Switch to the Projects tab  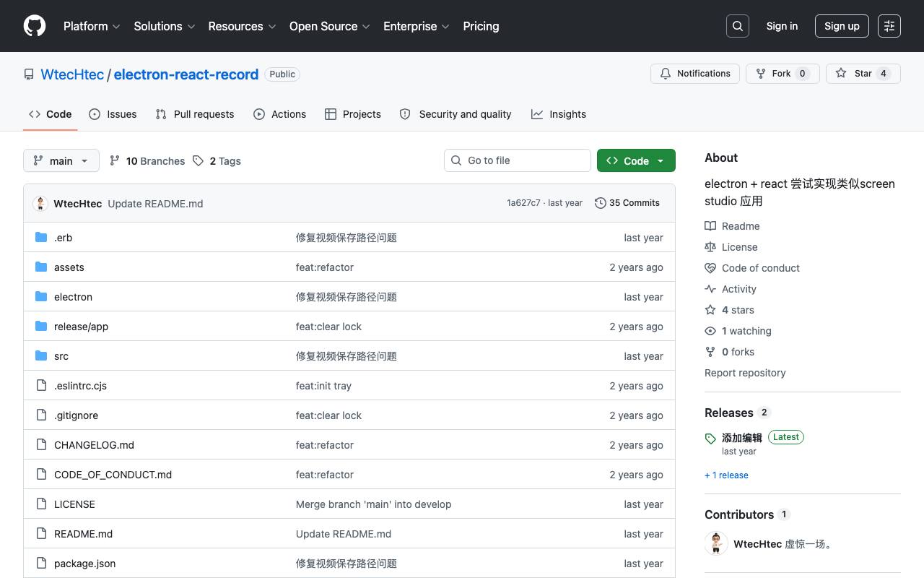tap(353, 114)
